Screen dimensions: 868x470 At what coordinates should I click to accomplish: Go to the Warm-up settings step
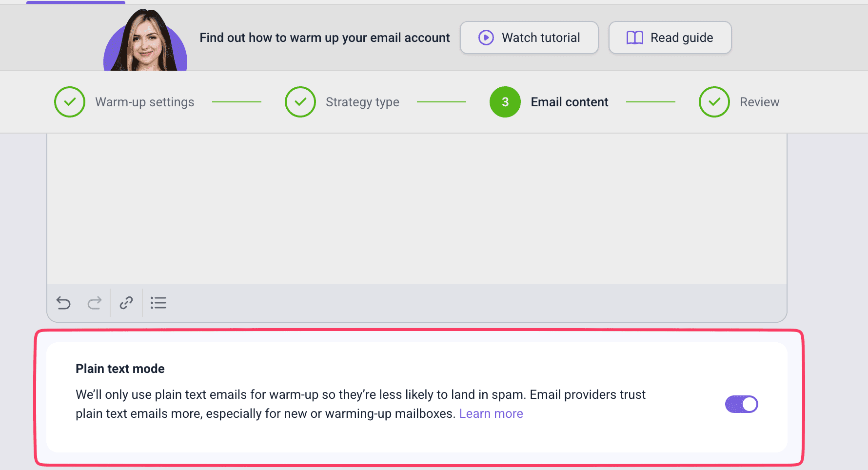pyautogui.click(x=145, y=102)
